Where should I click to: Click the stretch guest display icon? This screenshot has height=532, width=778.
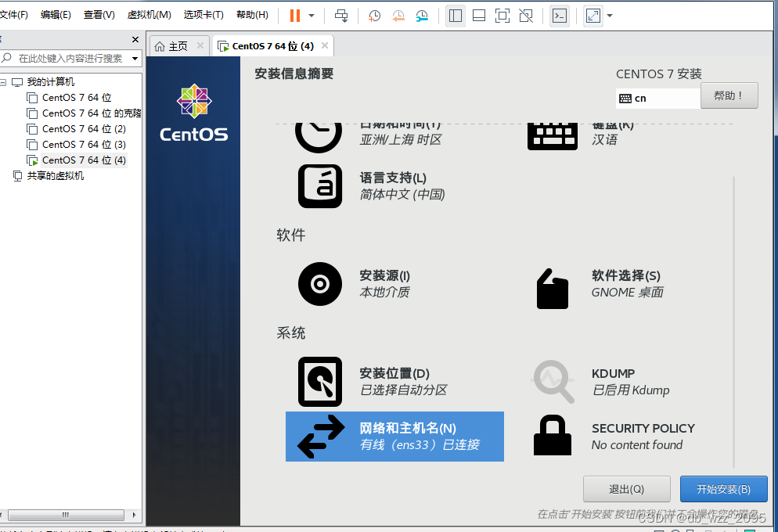[x=593, y=16]
